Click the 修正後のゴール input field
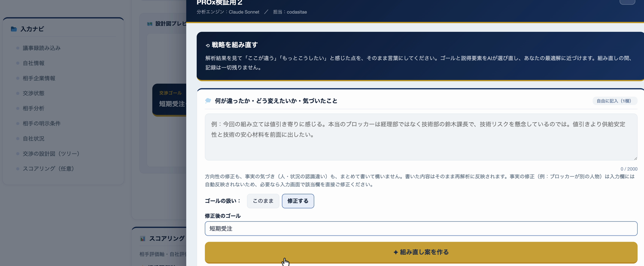The image size is (644, 266). point(421,229)
